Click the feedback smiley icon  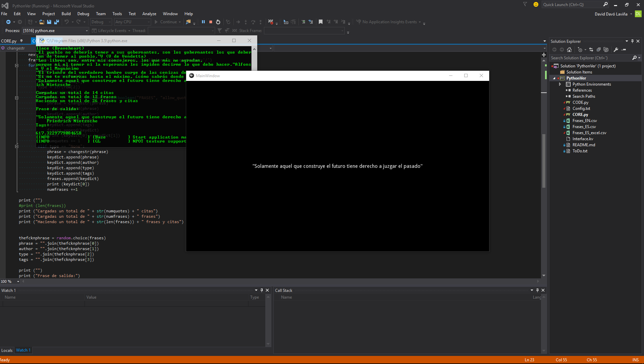[536, 4]
